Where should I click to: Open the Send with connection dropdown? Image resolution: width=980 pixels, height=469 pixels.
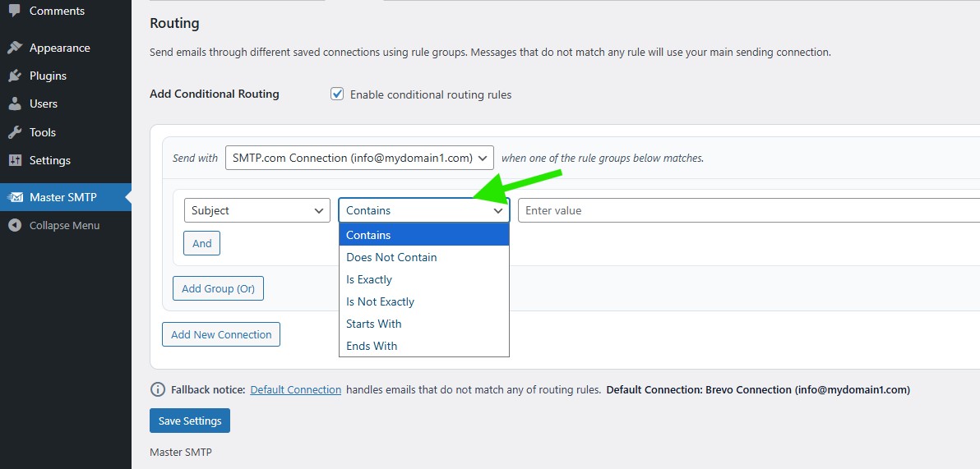tap(359, 158)
